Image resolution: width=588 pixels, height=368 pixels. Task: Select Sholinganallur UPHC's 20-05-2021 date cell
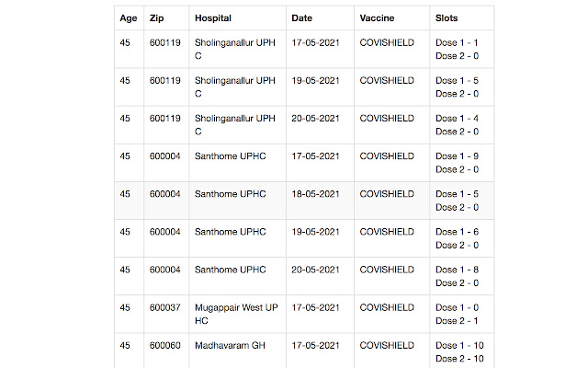[315, 119]
